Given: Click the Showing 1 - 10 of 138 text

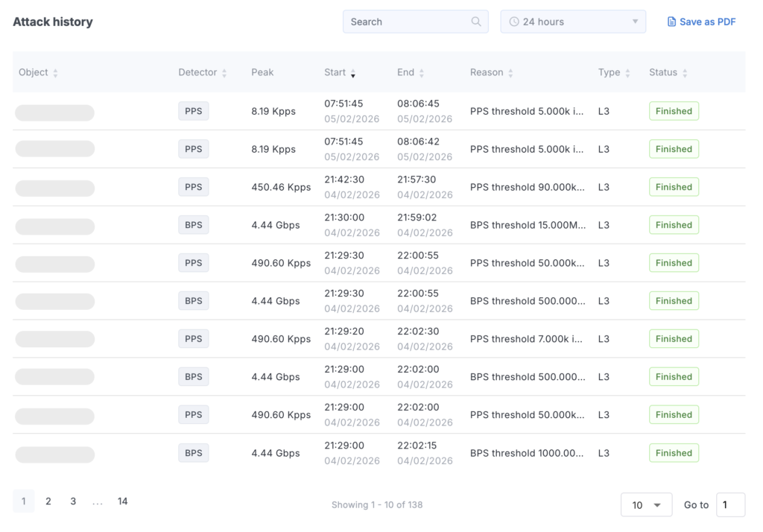Looking at the screenshot, I should pos(377,504).
